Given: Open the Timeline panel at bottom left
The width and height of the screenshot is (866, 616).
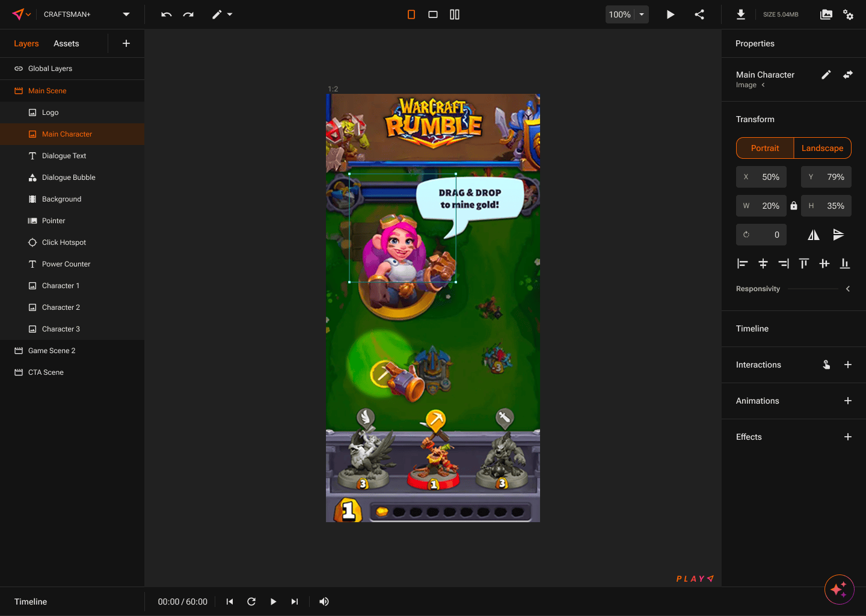Looking at the screenshot, I should pos(31,602).
